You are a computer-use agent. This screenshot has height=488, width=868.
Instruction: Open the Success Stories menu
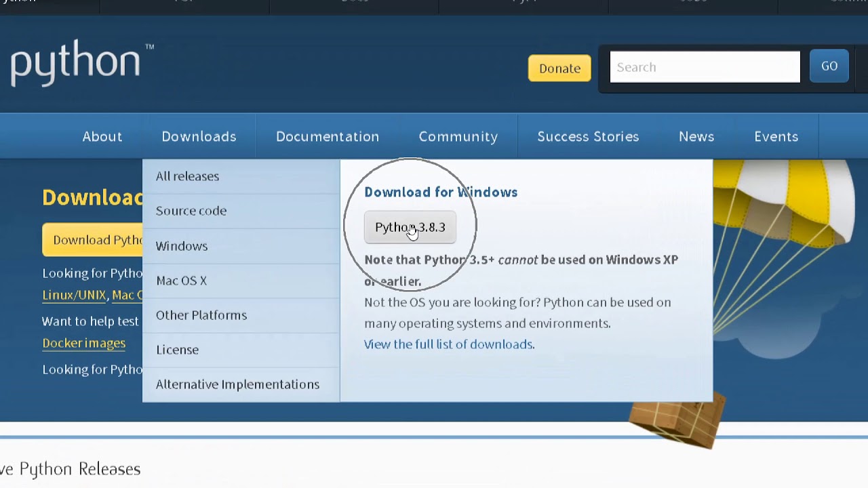[588, 136]
